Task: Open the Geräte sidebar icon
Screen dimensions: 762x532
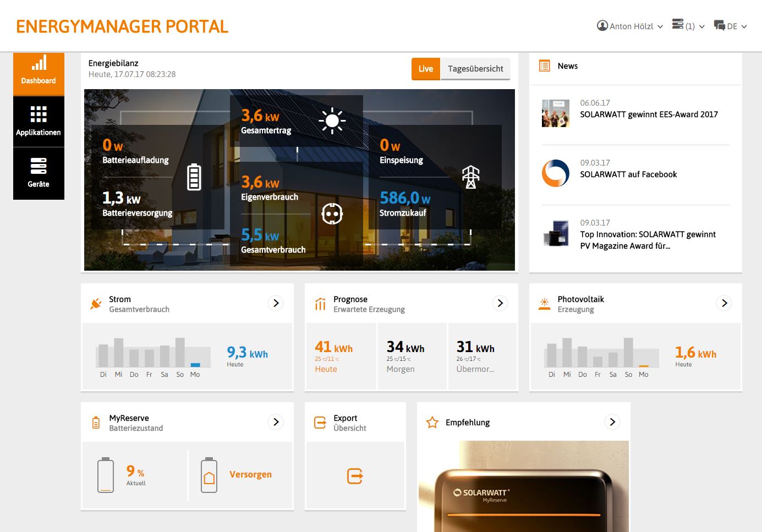Action: coord(39,166)
